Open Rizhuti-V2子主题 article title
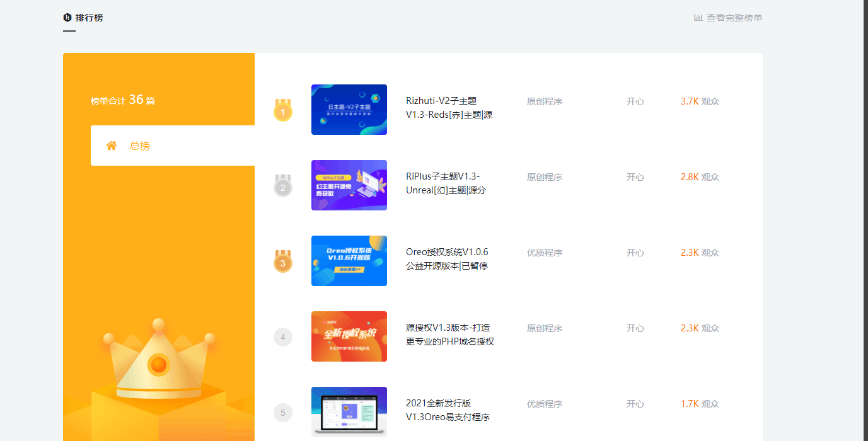This screenshot has width=868, height=441. click(449, 108)
